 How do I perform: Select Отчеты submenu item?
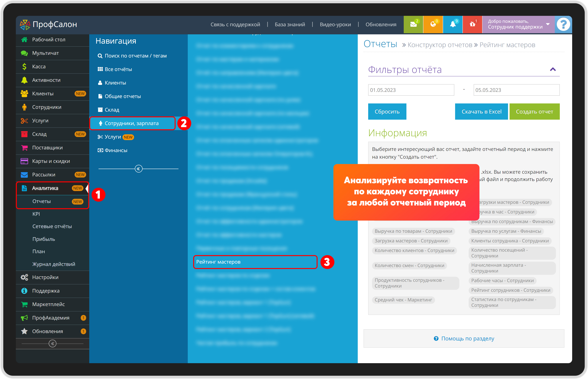pyautogui.click(x=53, y=201)
